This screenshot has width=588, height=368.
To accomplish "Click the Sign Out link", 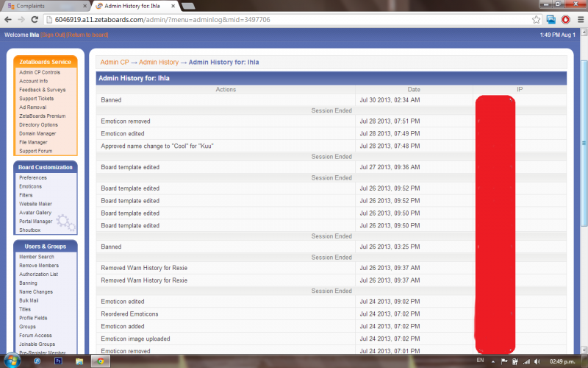I will click(53, 35).
